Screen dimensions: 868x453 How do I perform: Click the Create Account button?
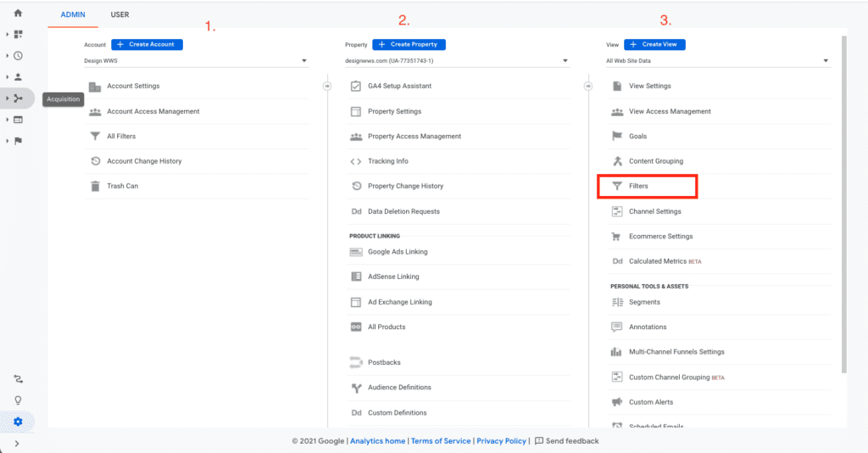pos(147,44)
